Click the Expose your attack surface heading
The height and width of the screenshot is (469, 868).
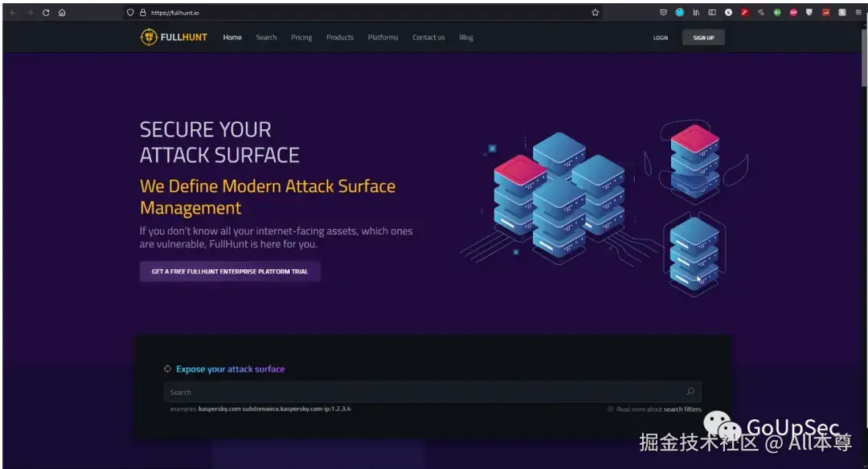(231, 369)
